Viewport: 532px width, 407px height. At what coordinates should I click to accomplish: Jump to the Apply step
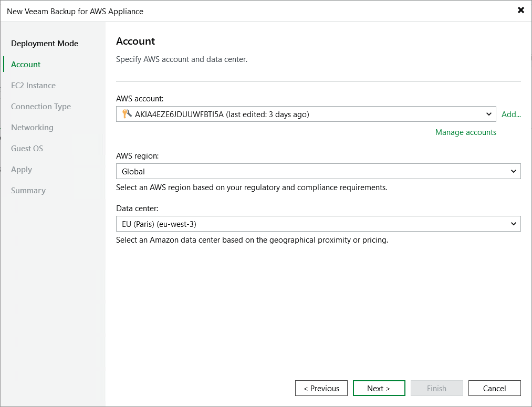[x=22, y=169]
